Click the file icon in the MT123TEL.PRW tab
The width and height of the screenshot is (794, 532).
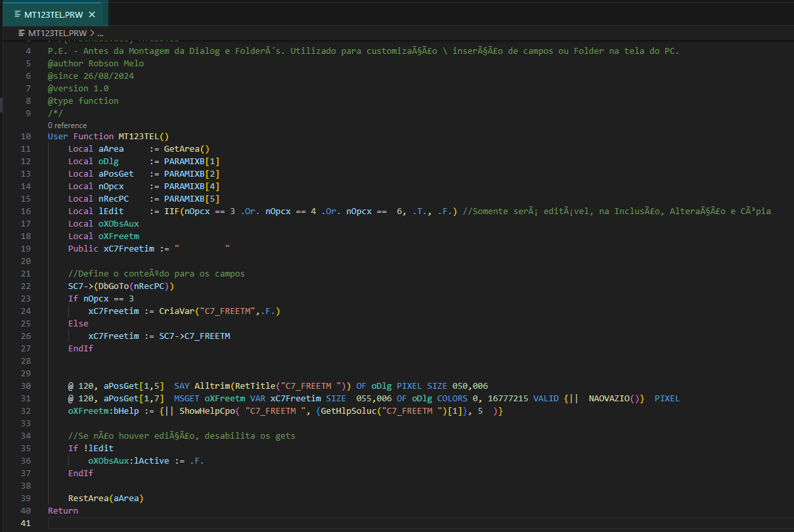click(18, 14)
